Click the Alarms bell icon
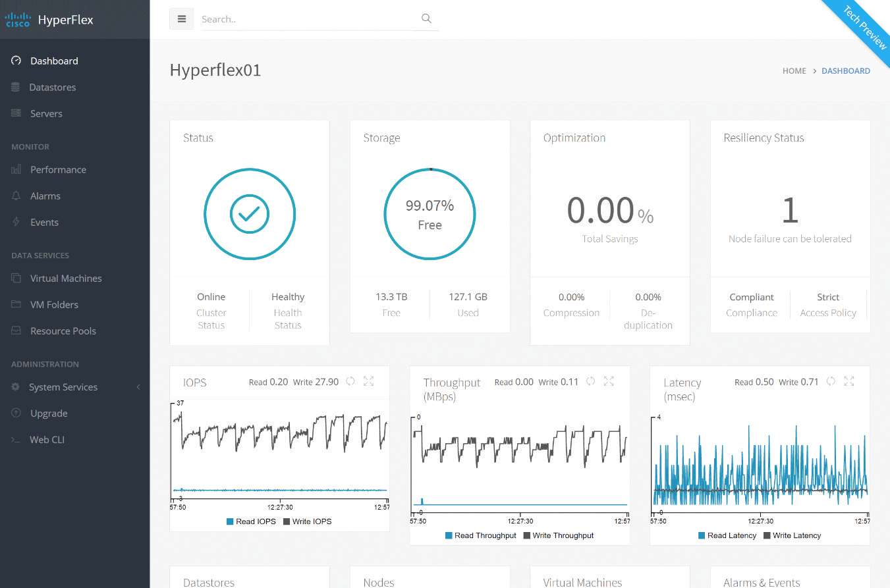 [x=16, y=196]
